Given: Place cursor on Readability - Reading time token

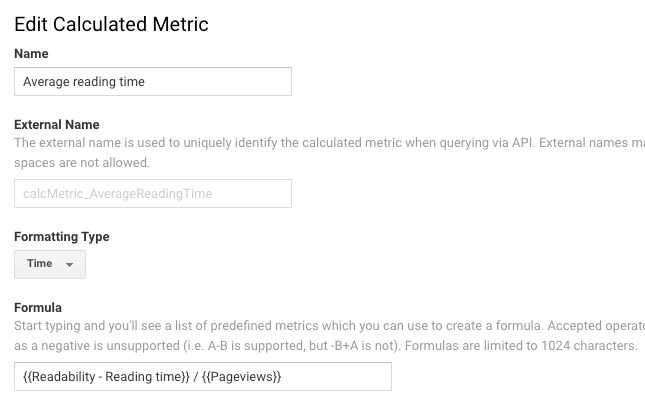Looking at the screenshot, I should [x=106, y=377].
